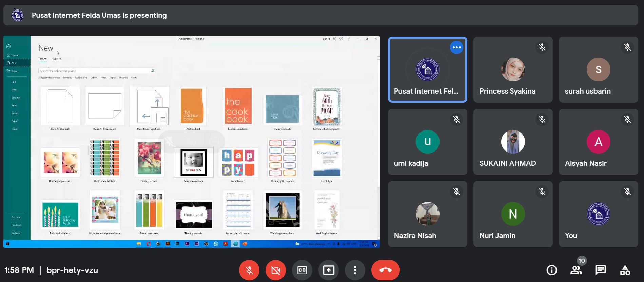Leave the call with the red hang-up button
Image resolution: width=644 pixels, height=282 pixels.
point(385,270)
